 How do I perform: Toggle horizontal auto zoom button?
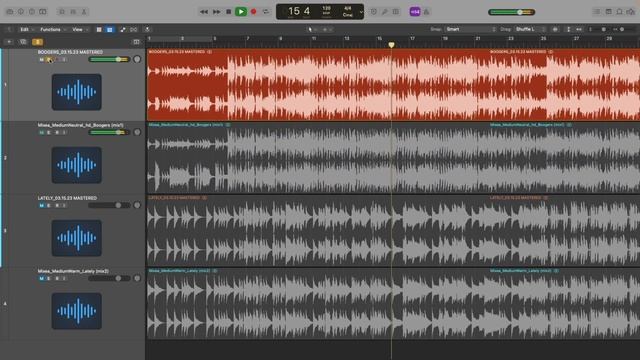point(579,29)
